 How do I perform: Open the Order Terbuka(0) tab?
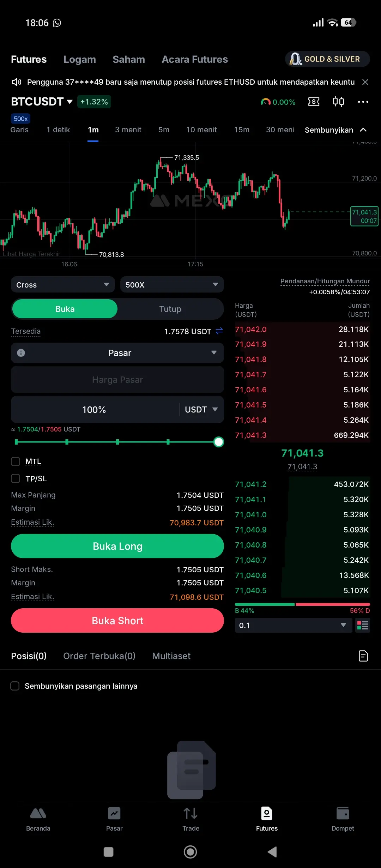[x=99, y=656]
